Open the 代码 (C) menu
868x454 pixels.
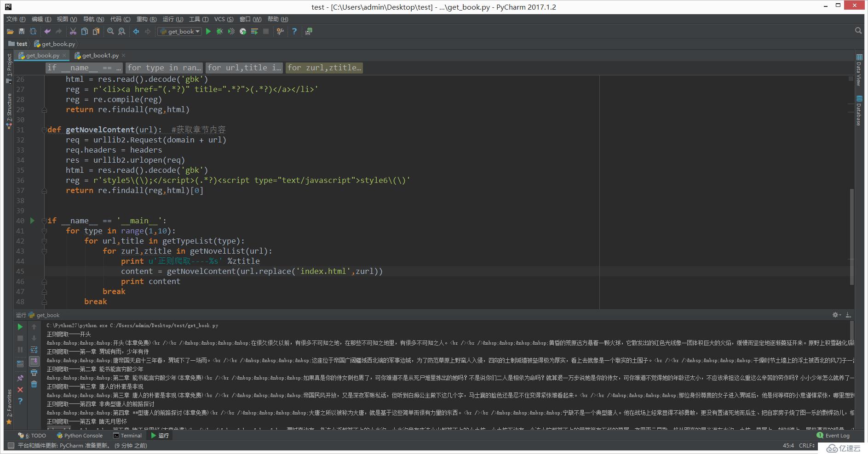(x=121, y=19)
